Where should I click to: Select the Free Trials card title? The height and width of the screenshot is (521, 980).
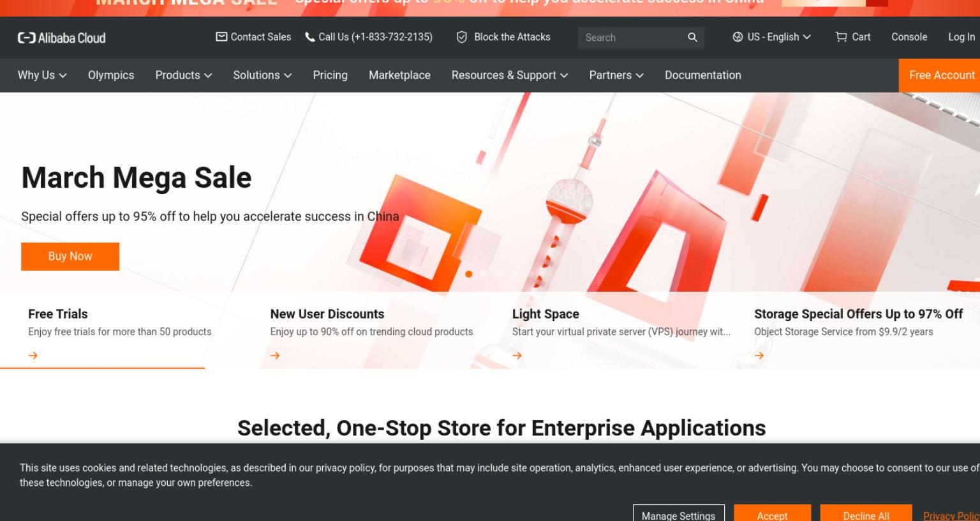coord(58,314)
